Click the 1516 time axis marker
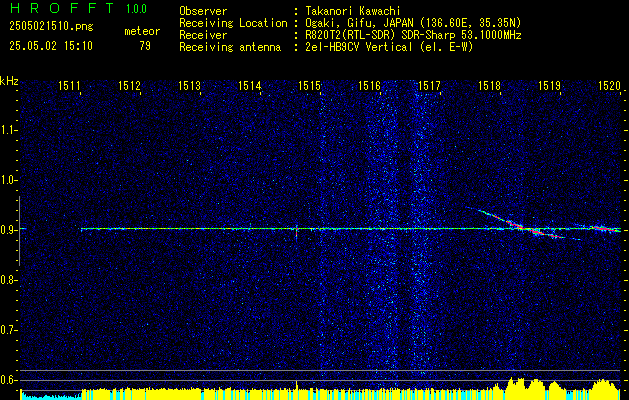Image resolution: width=629 pixels, height=400 pixels. click(x=369, y=85)
